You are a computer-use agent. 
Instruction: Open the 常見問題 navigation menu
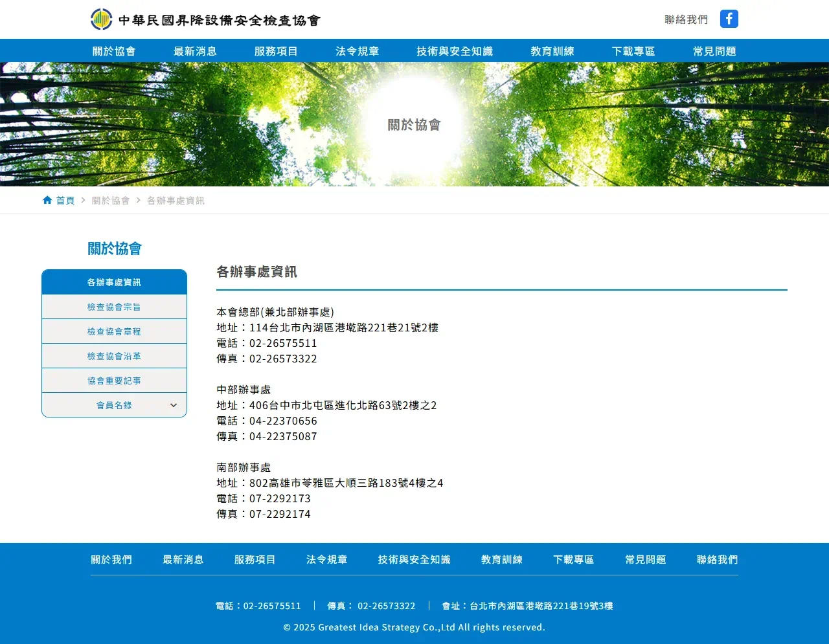[x=714, y=50]
